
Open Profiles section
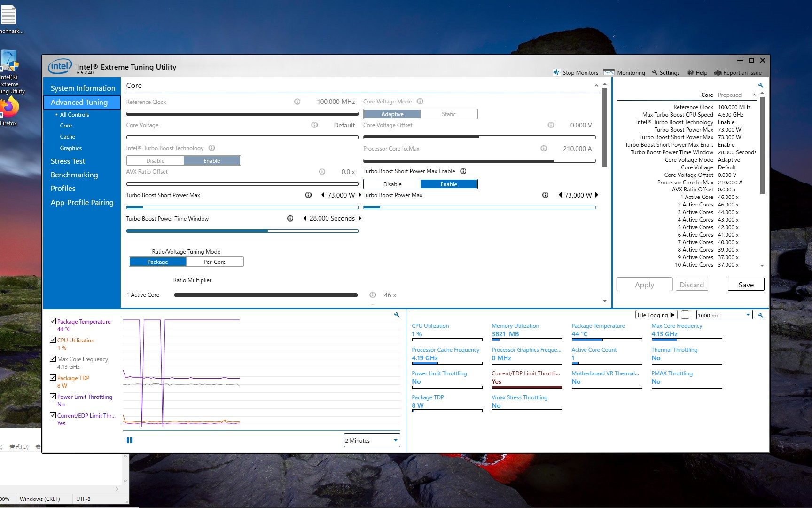click(63, 188)
